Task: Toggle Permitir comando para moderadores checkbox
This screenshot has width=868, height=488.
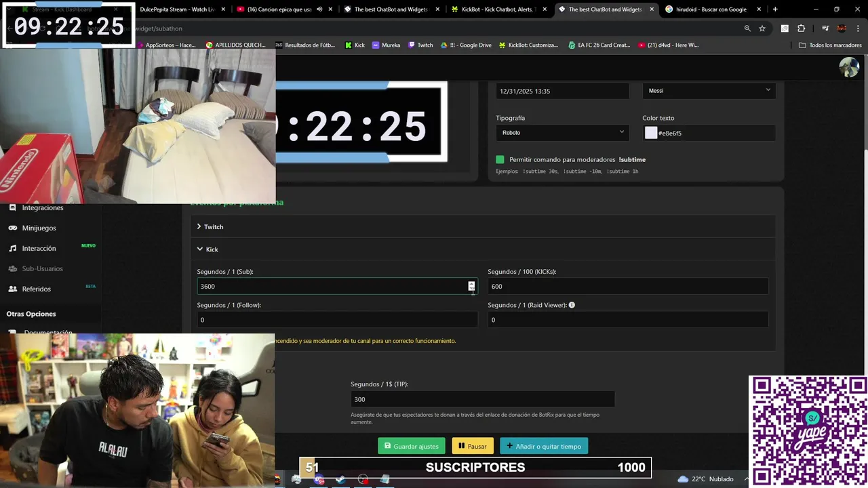Action: (500, 159)
